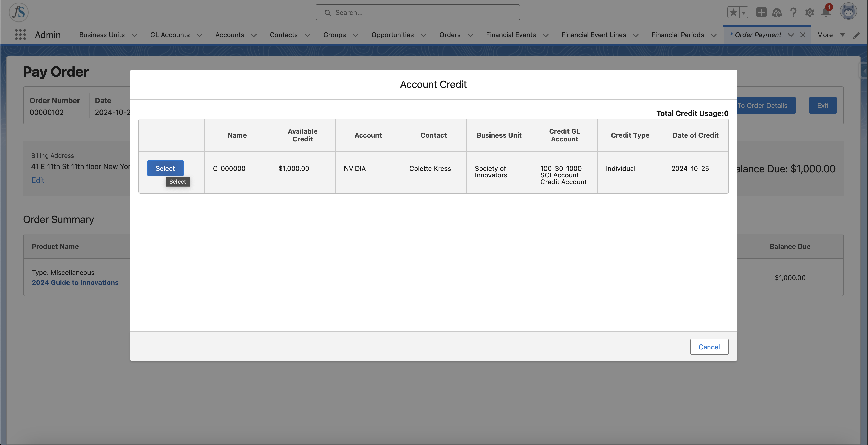
Task: Go to Contacts tab
Action: (x=284, y=35)
